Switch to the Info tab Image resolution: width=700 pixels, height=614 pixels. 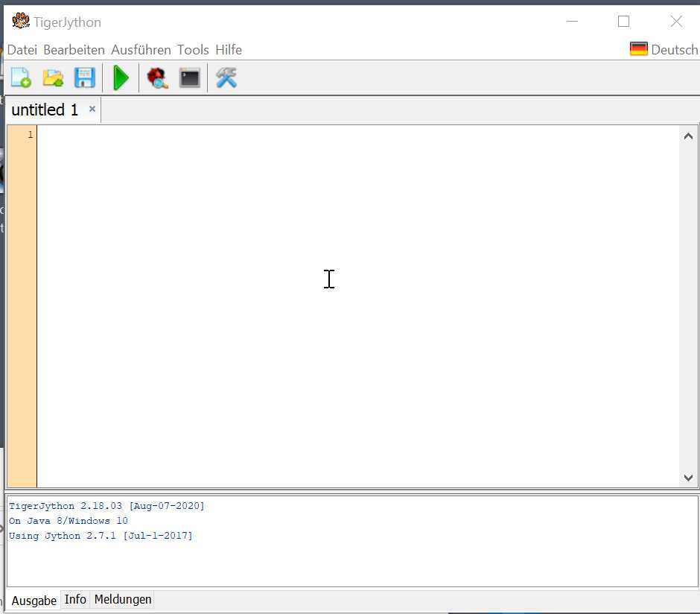click(x=75, y=599)
